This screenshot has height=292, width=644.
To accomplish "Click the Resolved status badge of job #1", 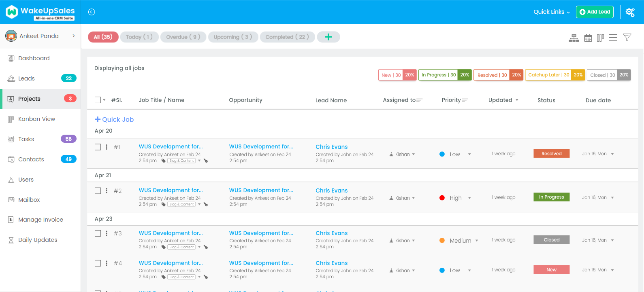I will click(552, 154).
